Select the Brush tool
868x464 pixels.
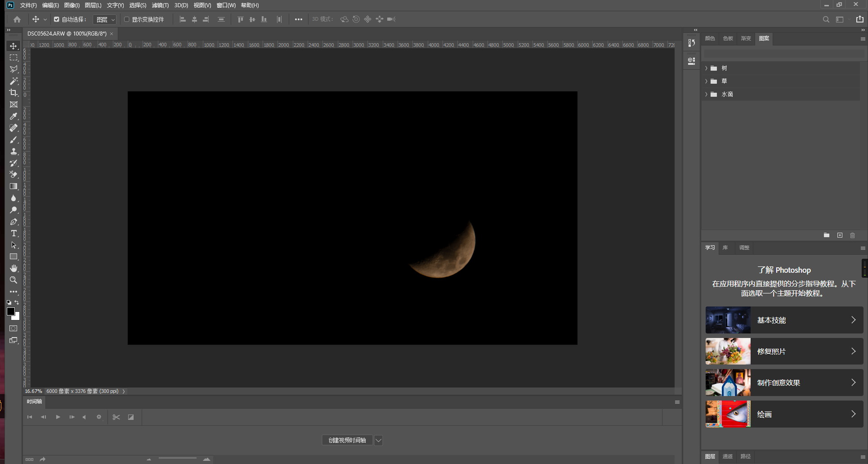[13, 140]
